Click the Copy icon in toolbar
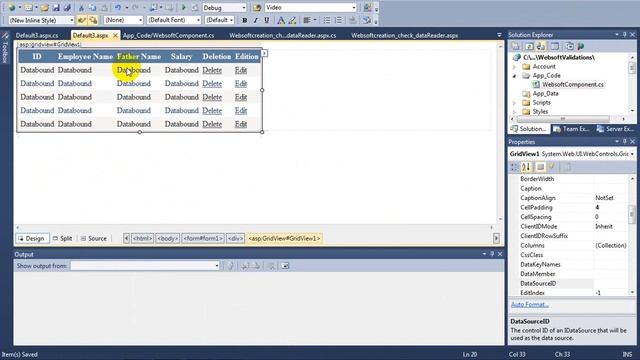The height and width of the screenshot is (360, 640). click(x=93, y=8)
